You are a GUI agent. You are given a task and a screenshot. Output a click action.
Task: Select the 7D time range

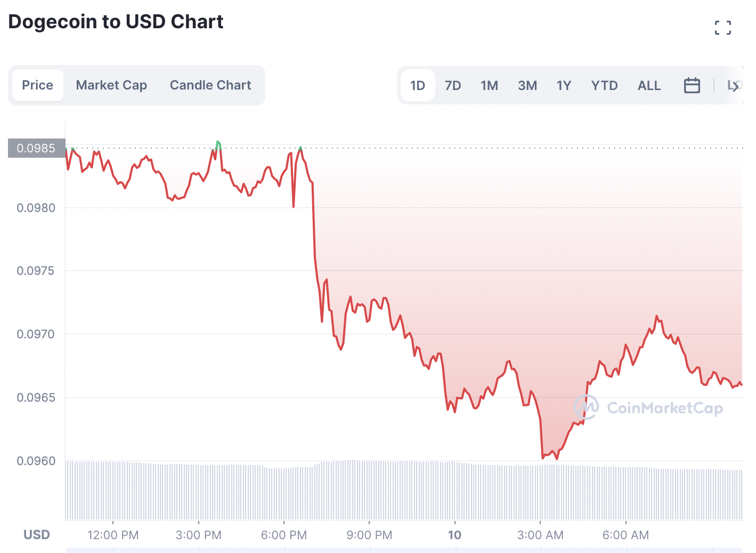click(453, 85)
